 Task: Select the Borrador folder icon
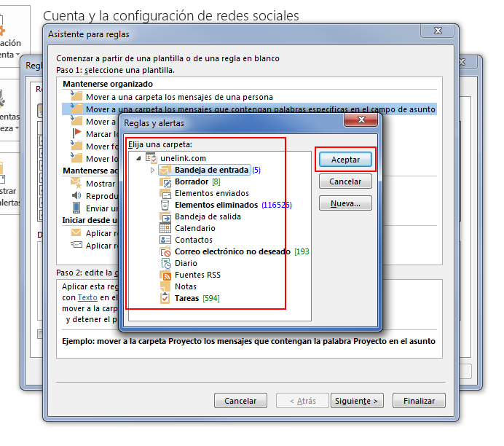[165, 181]
